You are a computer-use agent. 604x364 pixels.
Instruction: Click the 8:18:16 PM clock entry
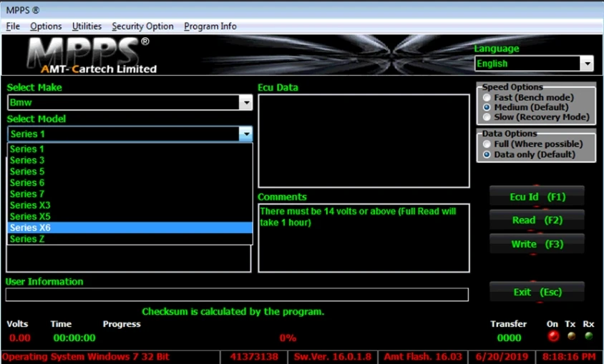click(x=570, y=357)
